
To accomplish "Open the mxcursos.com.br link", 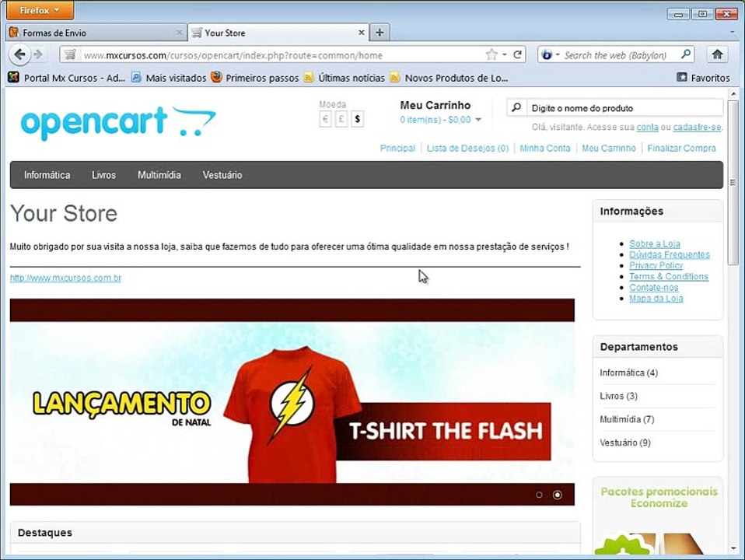I will tap(65, 278).
